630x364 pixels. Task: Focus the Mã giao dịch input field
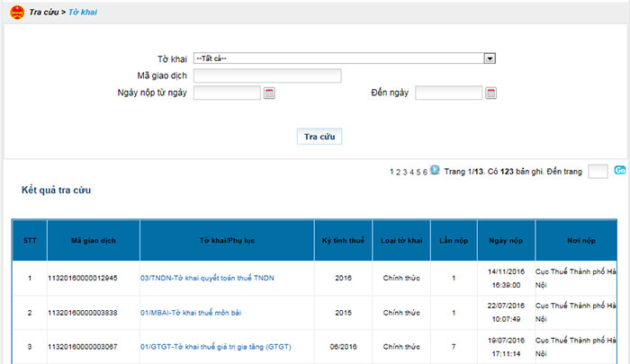267,75
